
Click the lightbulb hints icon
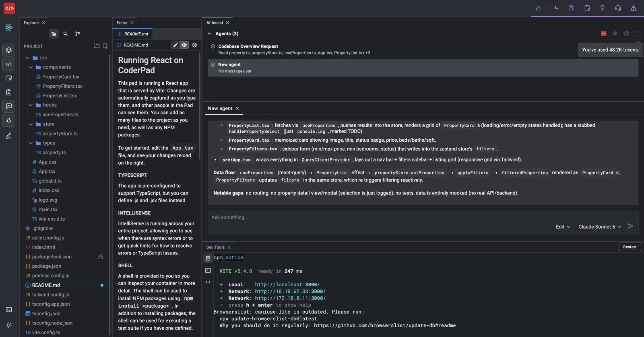coord(603,8)
